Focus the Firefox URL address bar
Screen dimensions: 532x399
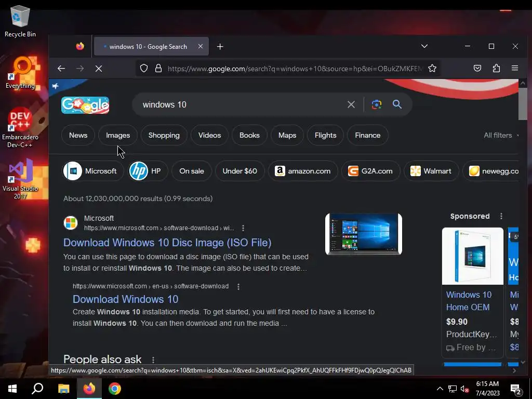click(295, 69)
